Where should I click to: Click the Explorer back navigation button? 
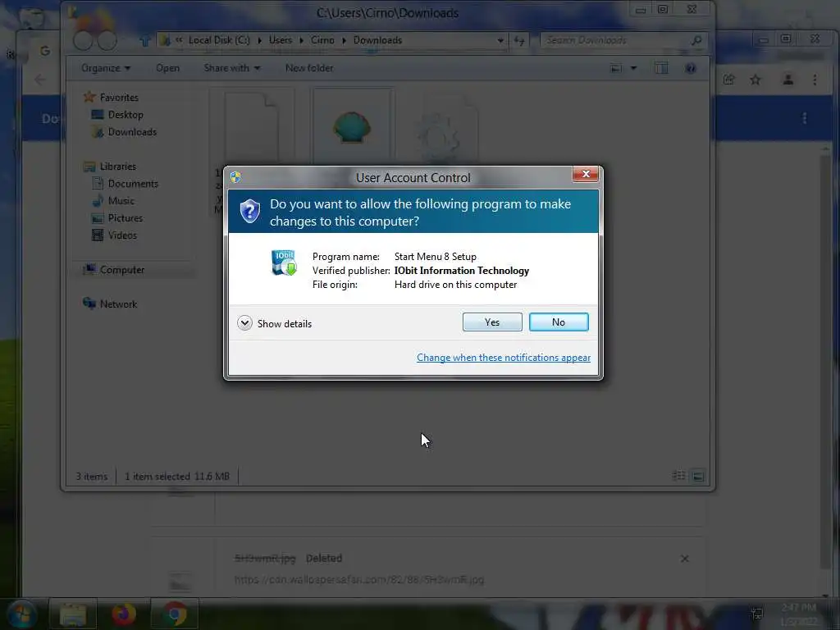[x=83, y=40]
